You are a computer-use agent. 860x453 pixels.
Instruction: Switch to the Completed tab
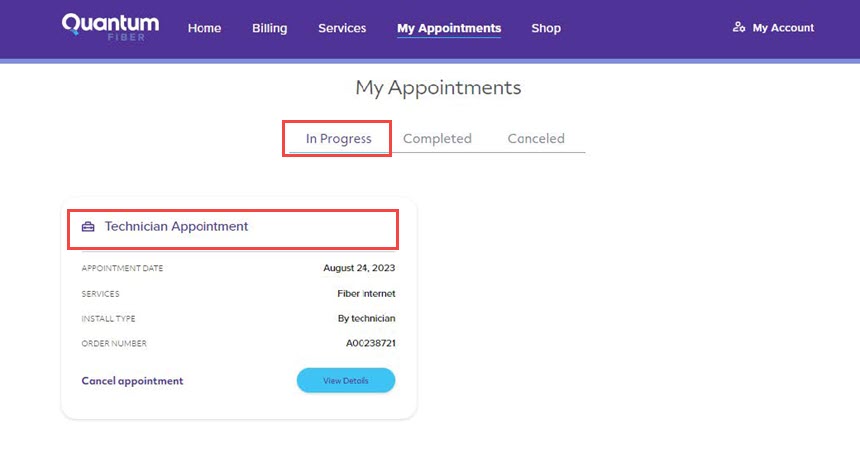pyautogui.click(x=437, y=139)
